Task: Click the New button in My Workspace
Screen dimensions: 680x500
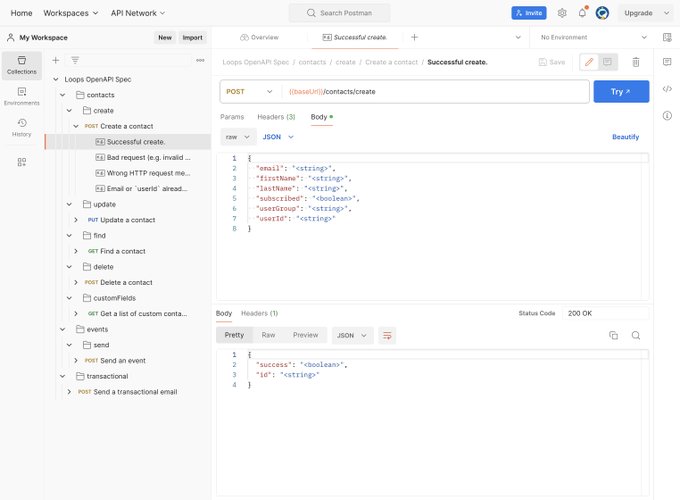Action: pos(165,38)
